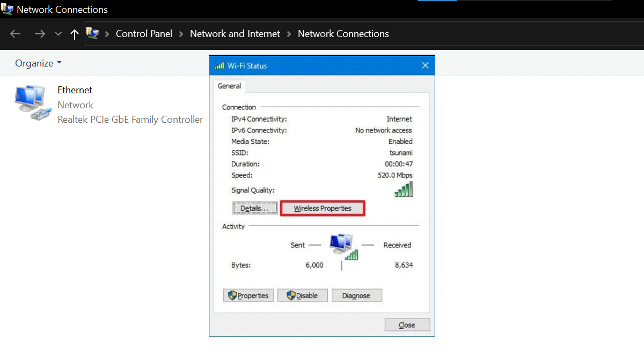The height and width of the screenshot is (362, 644).
Task: Select the Ethernet adapter icon
Action: point(34,103)
